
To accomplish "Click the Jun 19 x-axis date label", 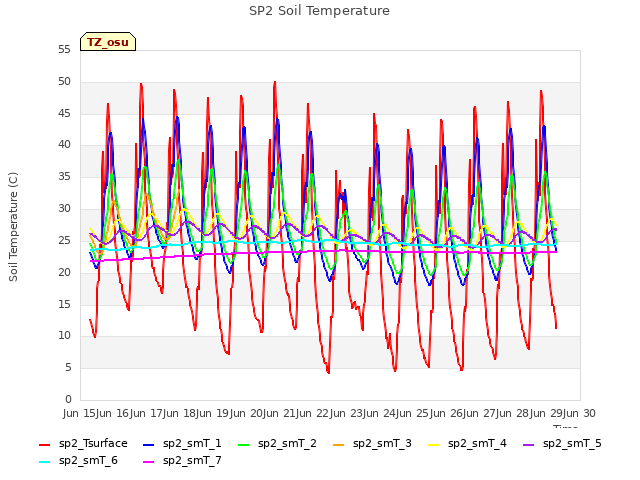I will pyautogui.click(x=213, y=413).
